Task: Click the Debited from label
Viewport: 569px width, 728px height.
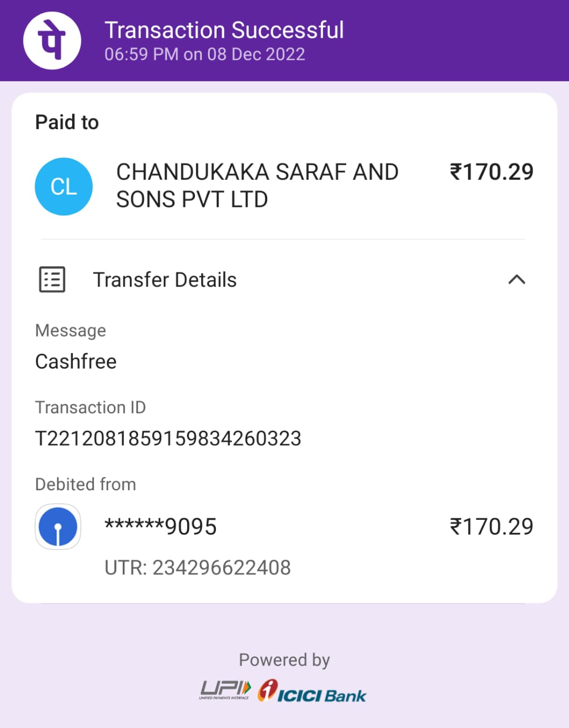Action: tap(86, 485)
